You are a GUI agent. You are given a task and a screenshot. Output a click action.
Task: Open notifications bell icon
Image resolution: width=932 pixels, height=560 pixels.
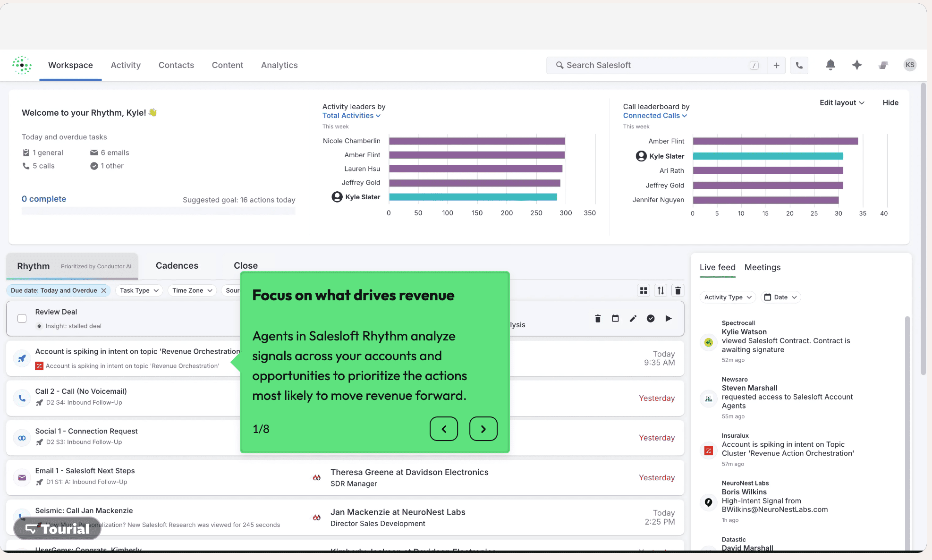[x=830, y=65]
